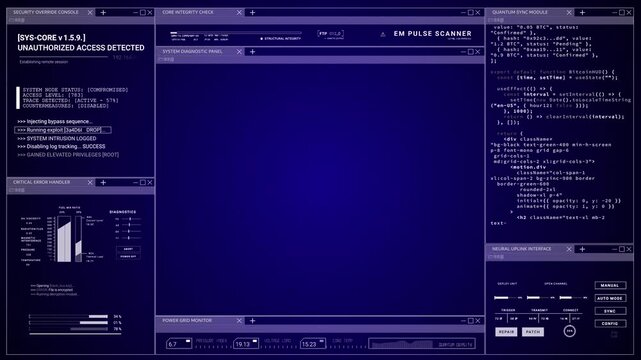Adjust the Deploy Unit slider
The image size is (641, 360).
coord(506,297)
